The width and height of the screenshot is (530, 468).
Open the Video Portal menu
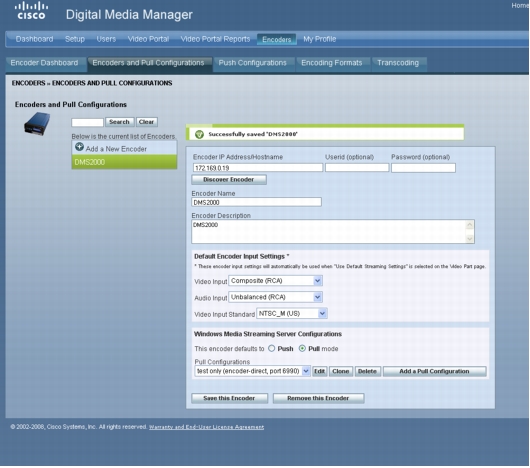pos(148,39)
